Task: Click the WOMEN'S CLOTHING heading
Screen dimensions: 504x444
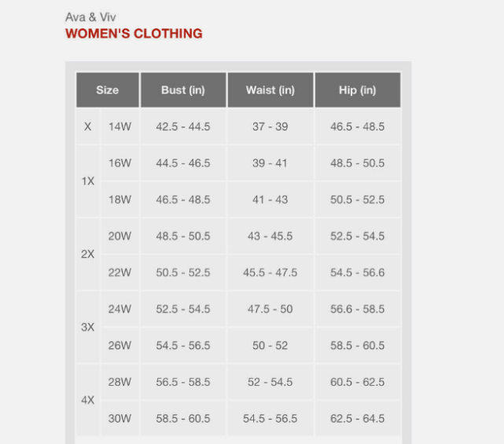Action: pos(134,34)
